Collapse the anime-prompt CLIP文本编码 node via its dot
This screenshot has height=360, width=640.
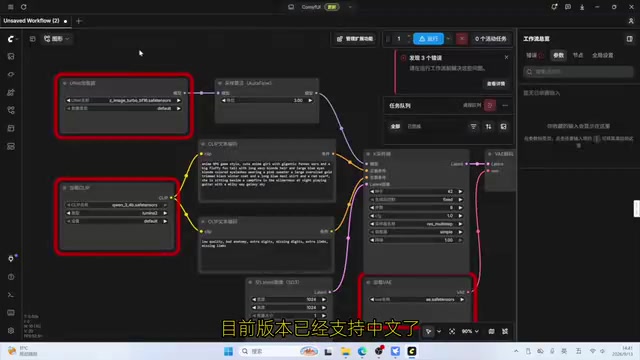point(203,144)
